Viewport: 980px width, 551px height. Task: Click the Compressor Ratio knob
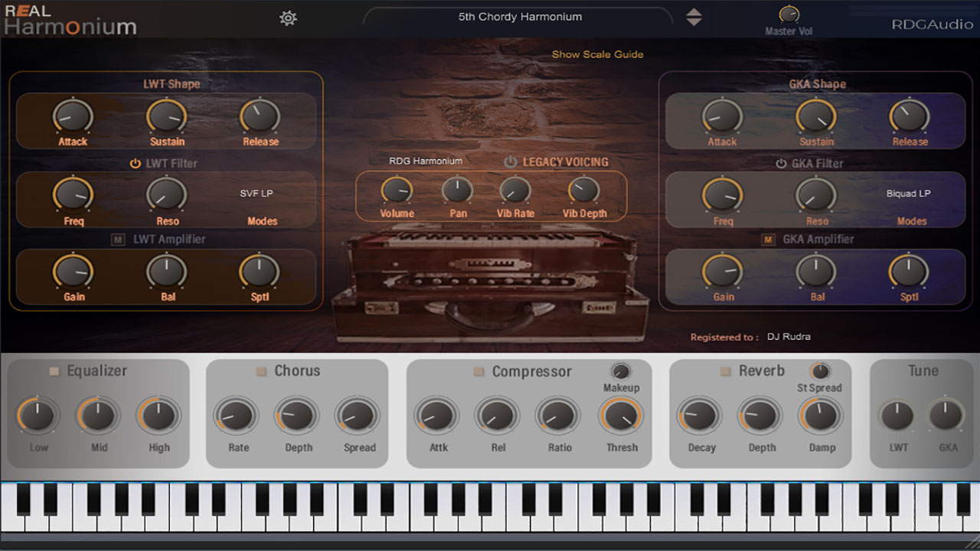(x=558, y=416)
